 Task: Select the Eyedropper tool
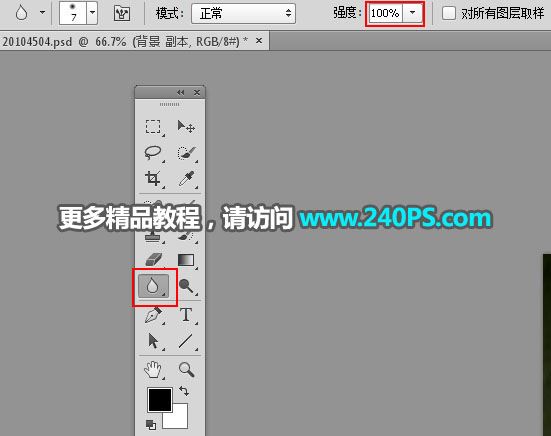[x=186, y=178]
